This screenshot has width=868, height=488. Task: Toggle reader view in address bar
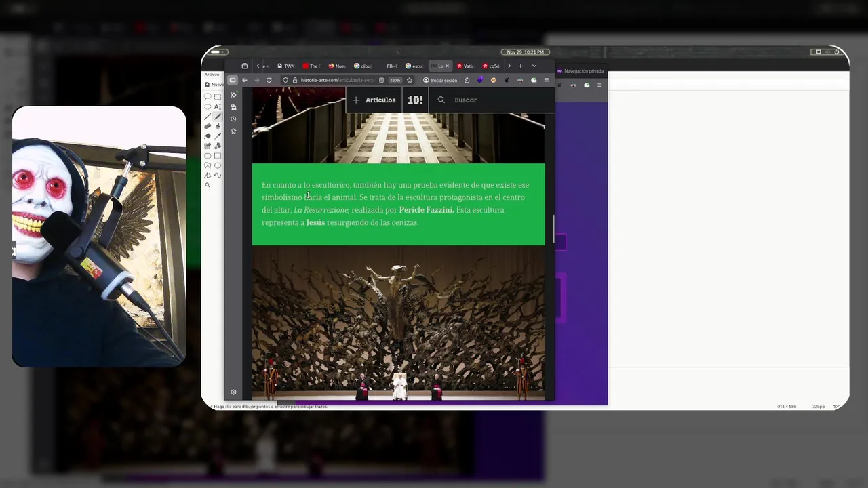(x=382, y=80)
